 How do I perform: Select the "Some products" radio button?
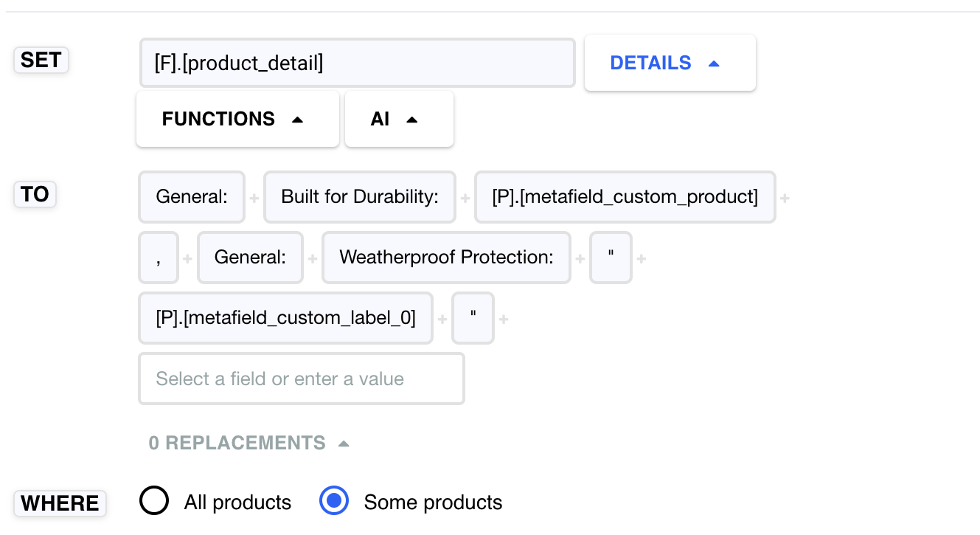(334, 500)
